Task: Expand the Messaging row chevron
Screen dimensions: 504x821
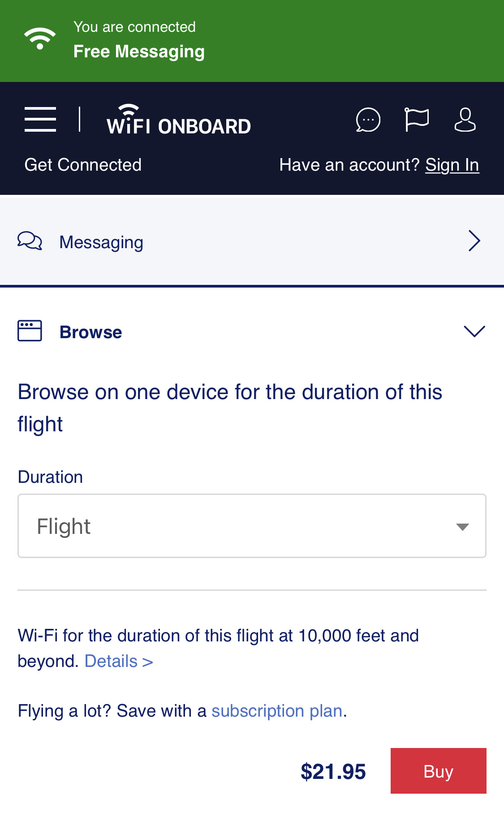Action: 474,241
